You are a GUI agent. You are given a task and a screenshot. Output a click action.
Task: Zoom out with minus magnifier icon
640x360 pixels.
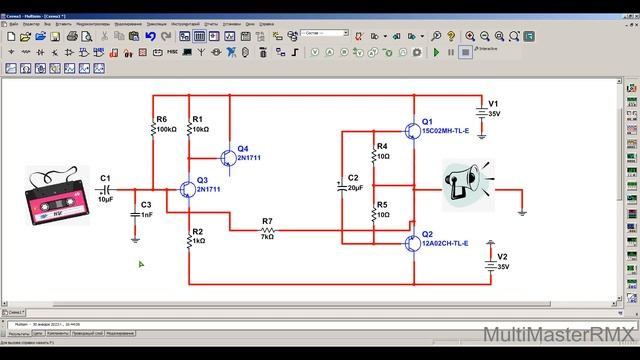coord(484,36)
